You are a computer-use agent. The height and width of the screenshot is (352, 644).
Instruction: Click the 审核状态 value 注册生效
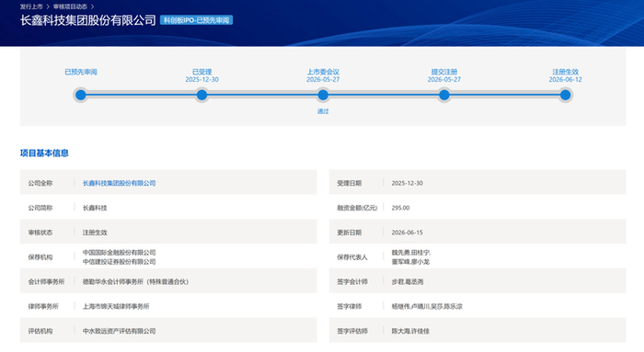(95, 233)
